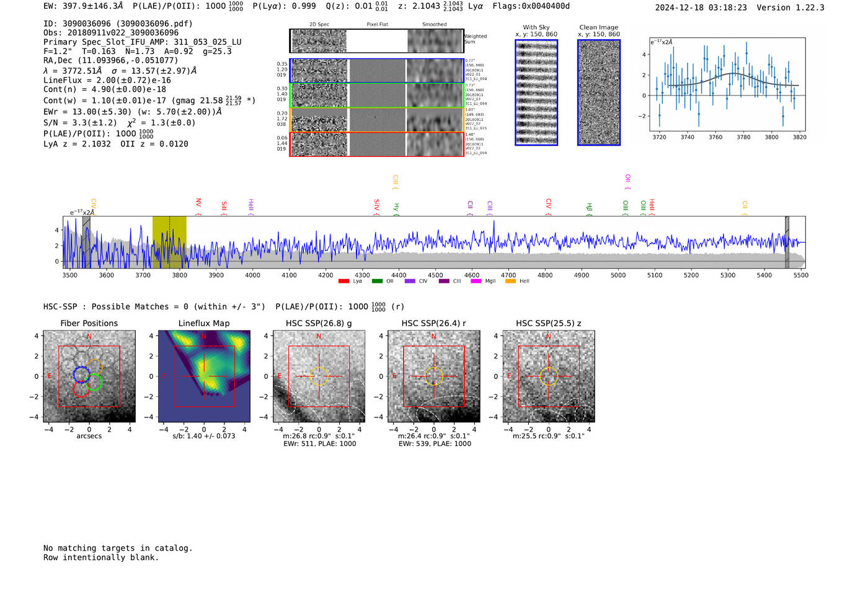Screen dimensions: 868x591
Task: Click the green OII legend swatch
Action: [x=377, y=281]
